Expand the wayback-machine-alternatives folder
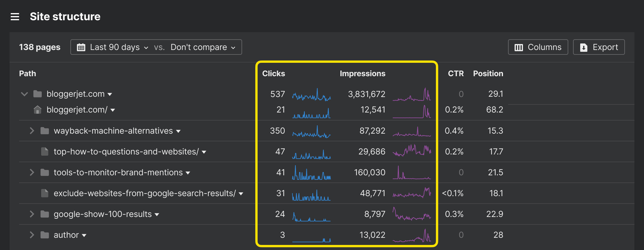 pos(32,131)
